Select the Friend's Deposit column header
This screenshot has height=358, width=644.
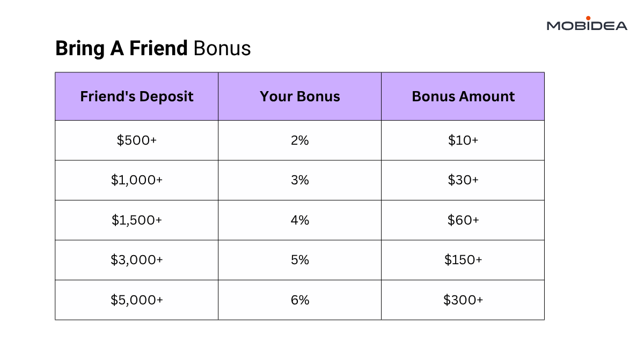point(137,96)
